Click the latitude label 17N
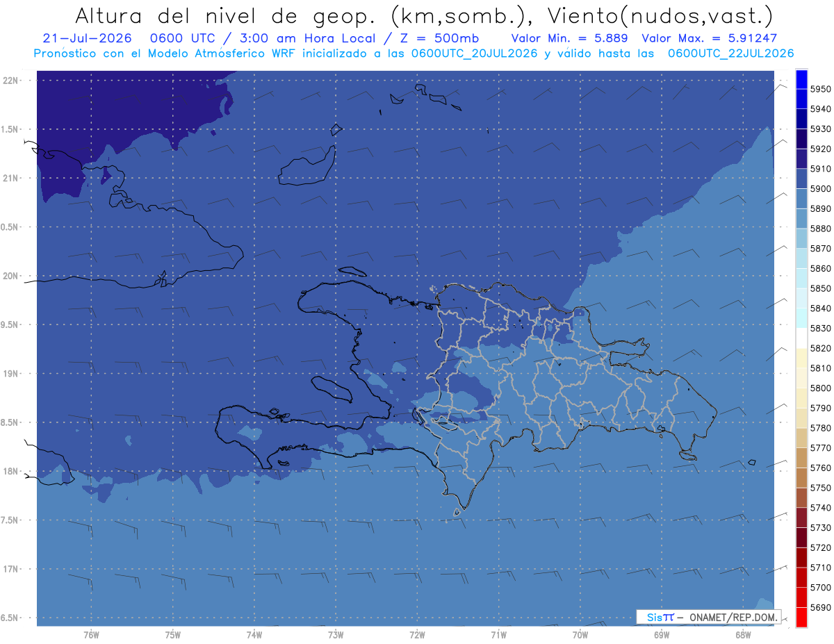Viewport: 834px width, 644px height. tap(10, 569)
